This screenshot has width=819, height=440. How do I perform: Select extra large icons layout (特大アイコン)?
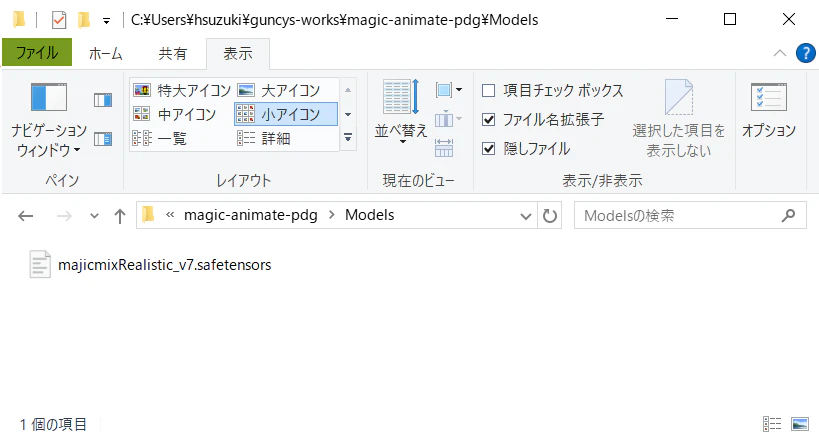pos(182,90)
